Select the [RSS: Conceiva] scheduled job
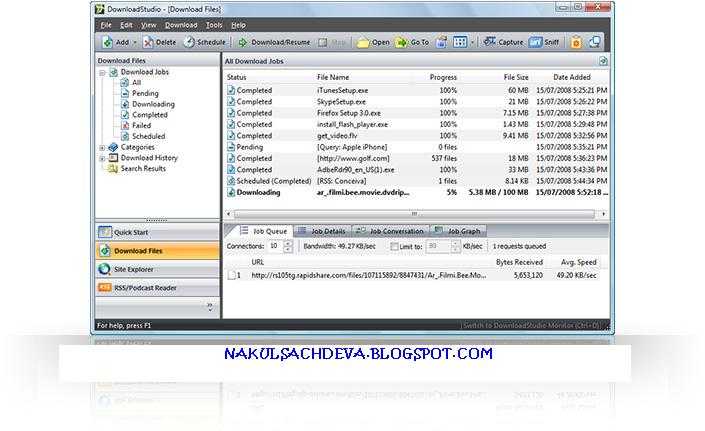 pyautogui.click(x=417, y=181)
